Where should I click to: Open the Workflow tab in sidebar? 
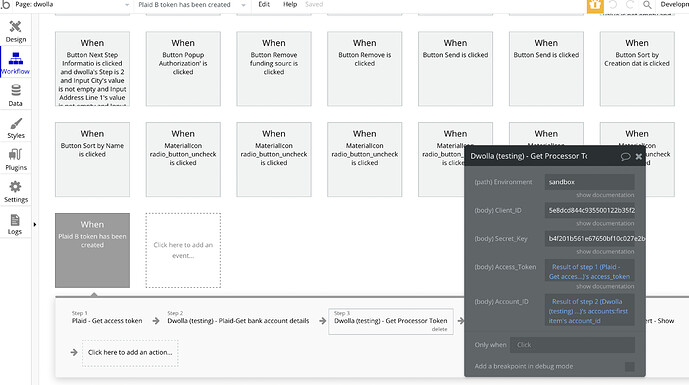(16, 63)
